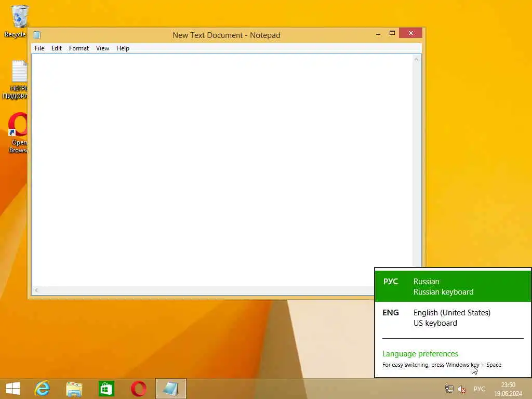Open the Help menu in Notepad
This screenshot has height=399, width=532.
point(123,48)
